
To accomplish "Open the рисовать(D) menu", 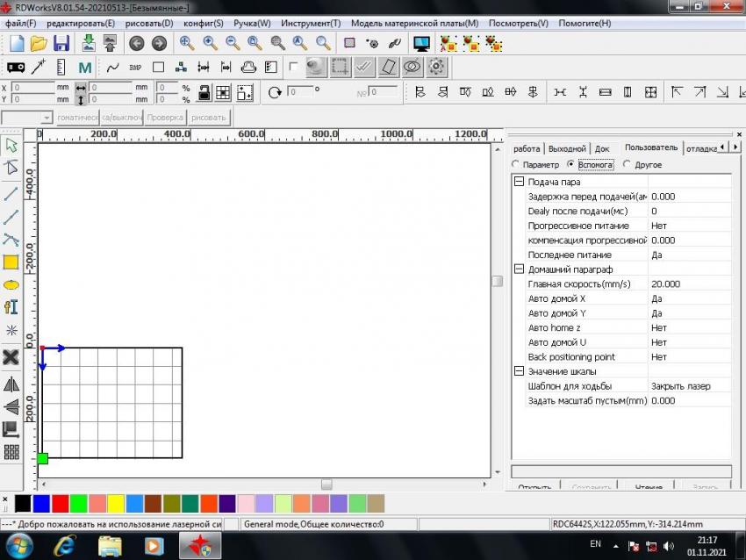I will (147, 23).
